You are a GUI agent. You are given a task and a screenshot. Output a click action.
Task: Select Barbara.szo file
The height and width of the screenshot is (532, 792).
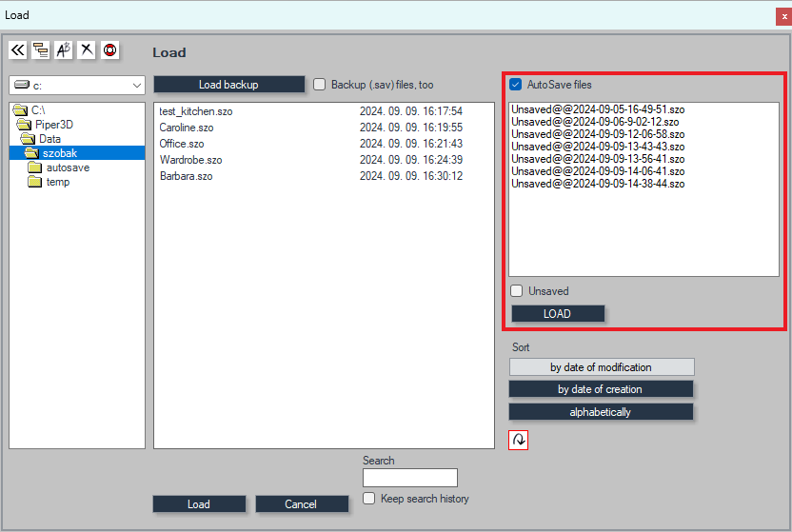tap(186, 176)
